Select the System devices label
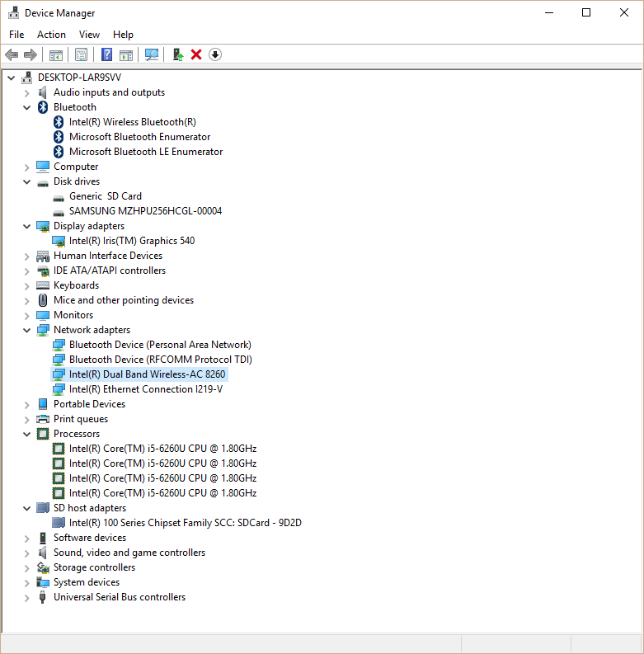 click(87, 582)
